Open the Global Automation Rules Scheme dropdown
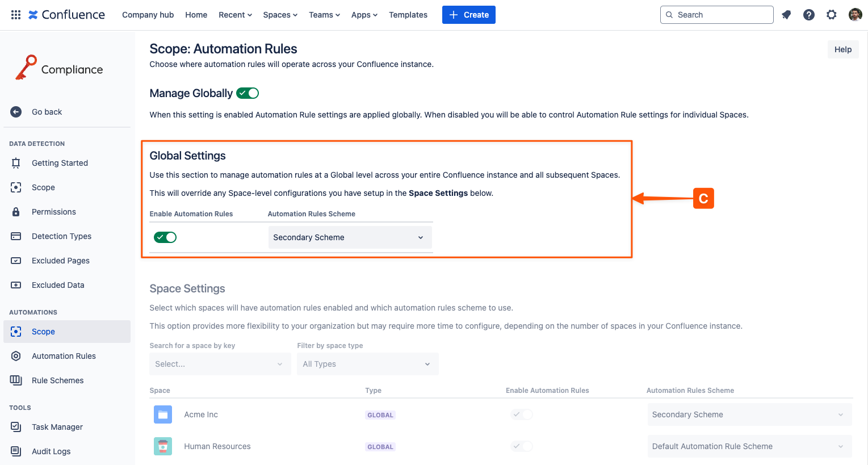The width and height of the screenshot is (868, 465). [x=350, y=237]
